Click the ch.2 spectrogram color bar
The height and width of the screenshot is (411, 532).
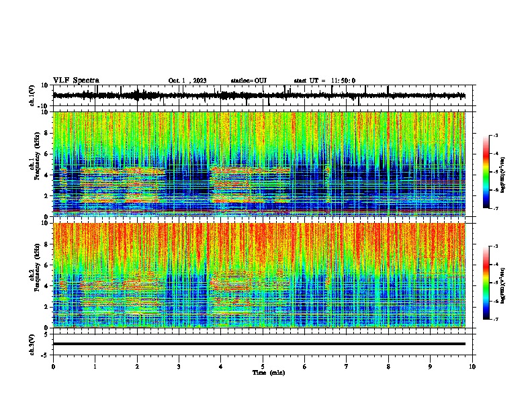point(486,283)
